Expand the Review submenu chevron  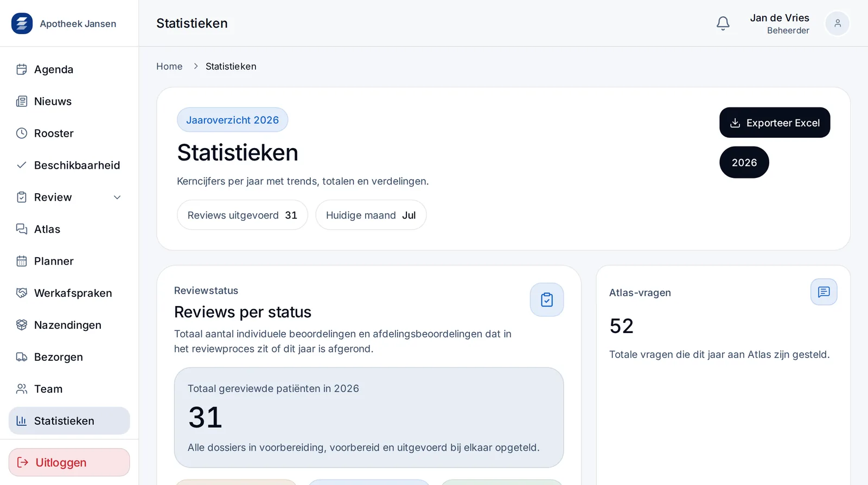pos(117,197)
